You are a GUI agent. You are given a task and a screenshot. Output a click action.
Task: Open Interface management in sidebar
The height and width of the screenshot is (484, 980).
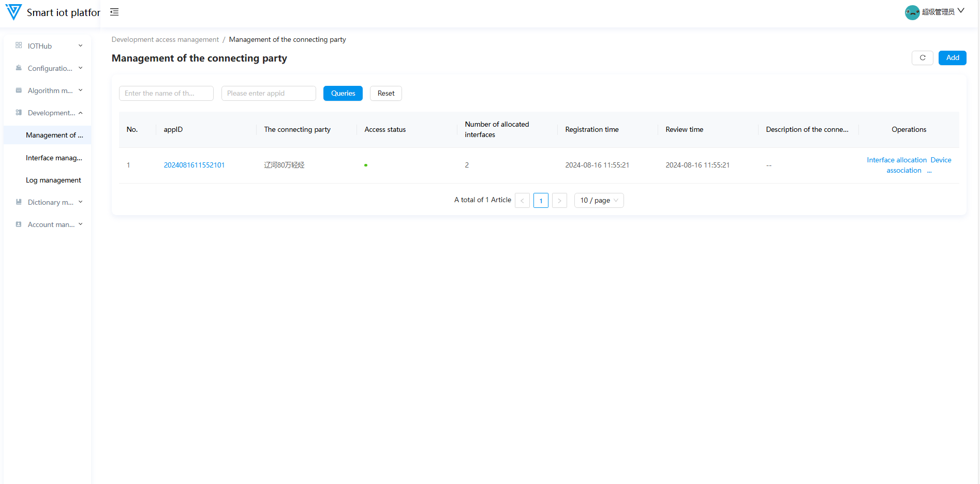tap(54, 158)
